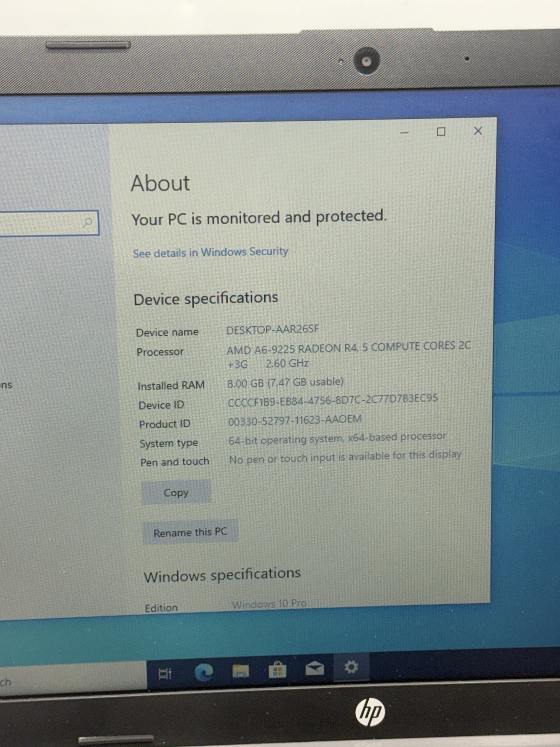Click the Pen and touch label
The height and width of the screenshot is (747, 560).
click(175, 462)
